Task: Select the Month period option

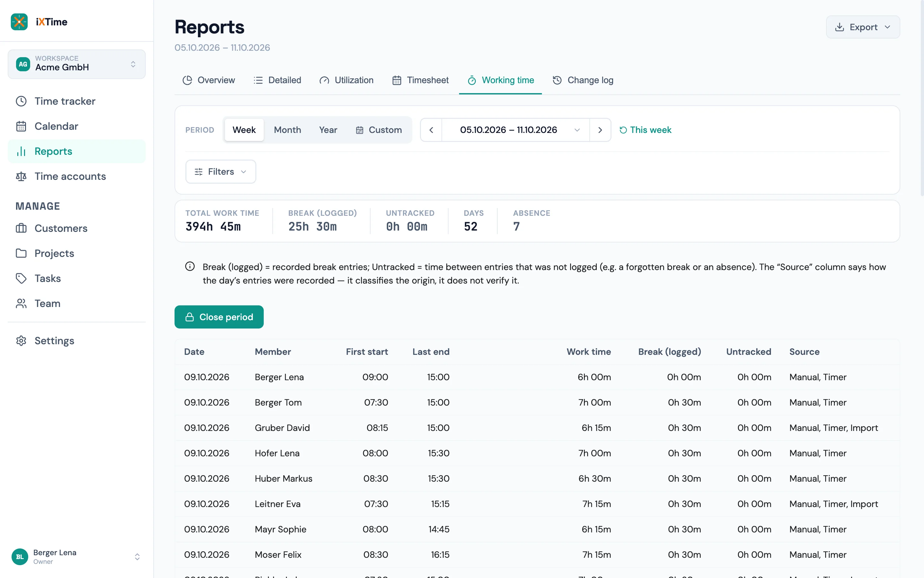Action: click(x=287, y=130)
